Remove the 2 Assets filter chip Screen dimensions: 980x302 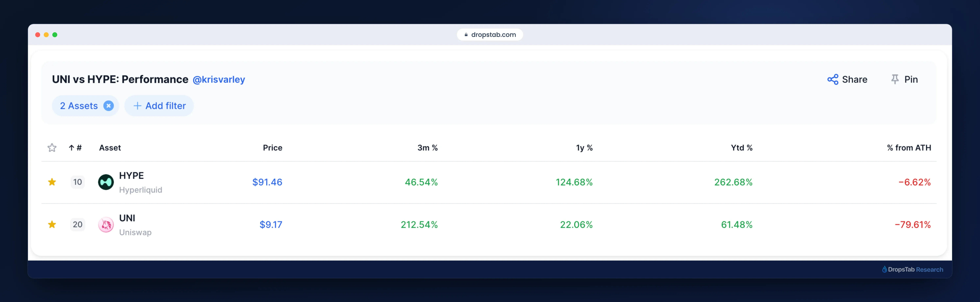click(108, 106)
